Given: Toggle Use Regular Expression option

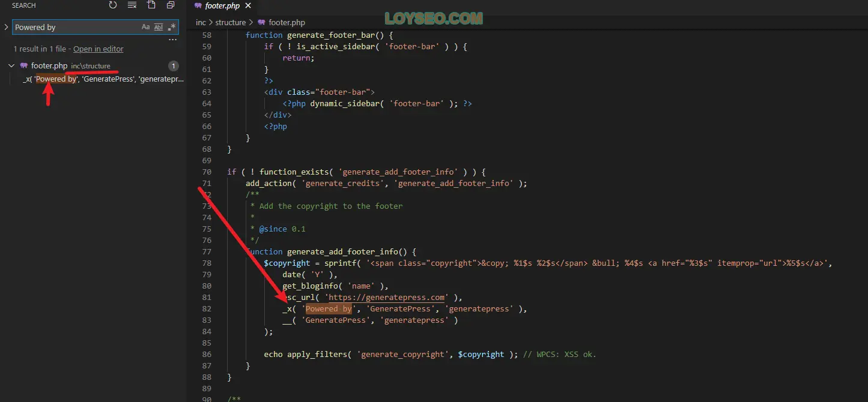Looking at the screenshot, I should pyautogui.click(x=172, y=27).
